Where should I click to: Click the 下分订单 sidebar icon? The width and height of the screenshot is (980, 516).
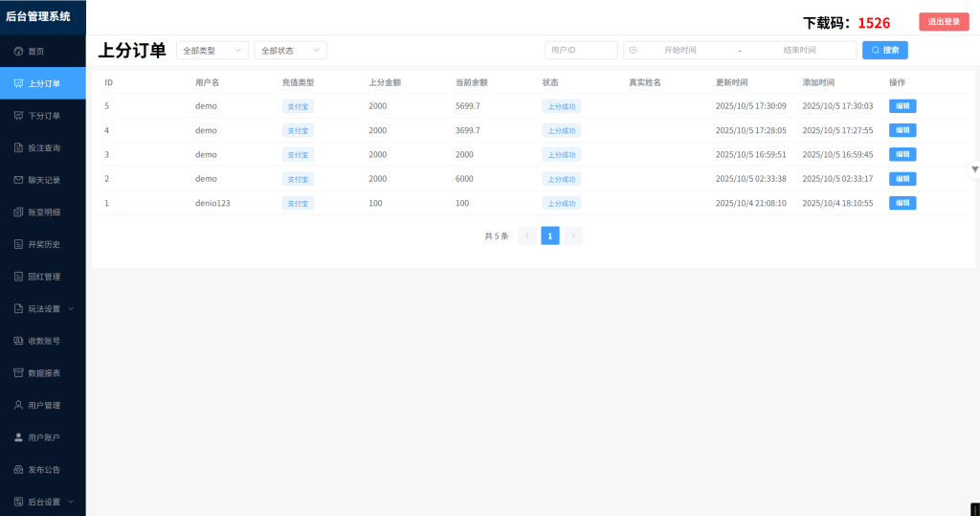(x=18, y=116)
